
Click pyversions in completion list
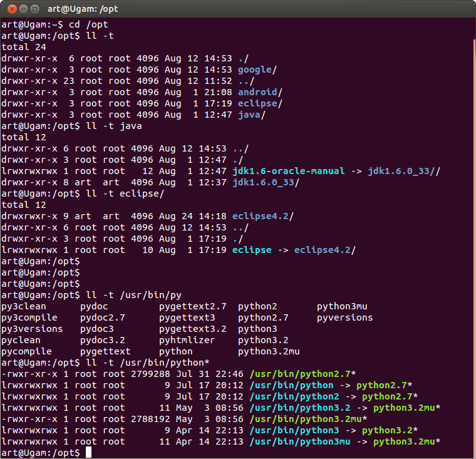[345, 318]
